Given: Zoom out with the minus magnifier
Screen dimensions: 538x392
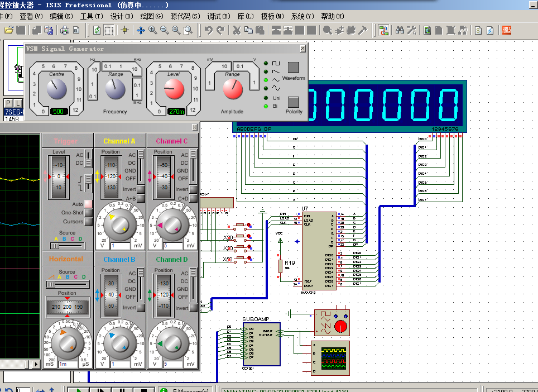Looking at the screenshot, I should [164, 30].
